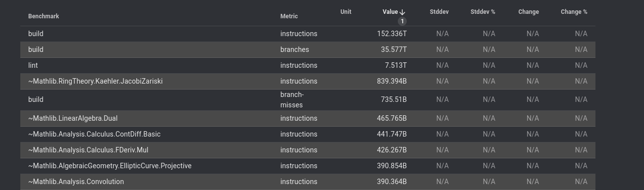This screenshot has height=190, width=644.
Task: Sort by the Benchmark column header
Action: (44, 16)
